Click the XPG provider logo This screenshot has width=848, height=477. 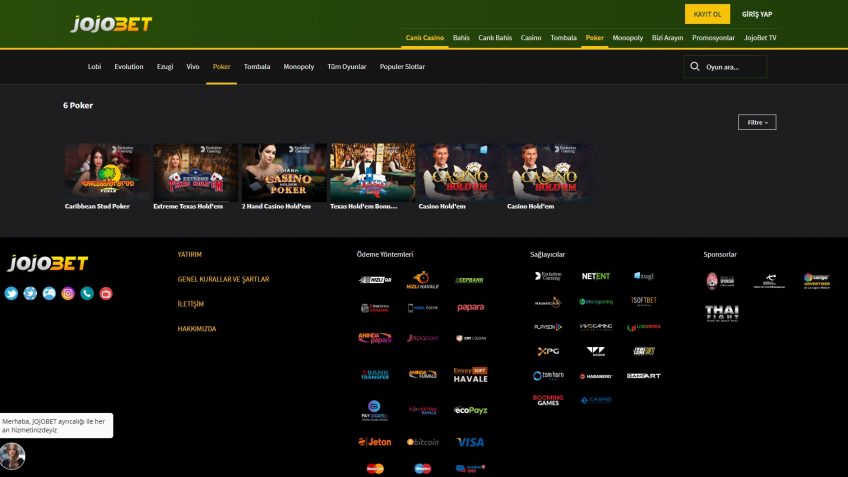(548, 351)
